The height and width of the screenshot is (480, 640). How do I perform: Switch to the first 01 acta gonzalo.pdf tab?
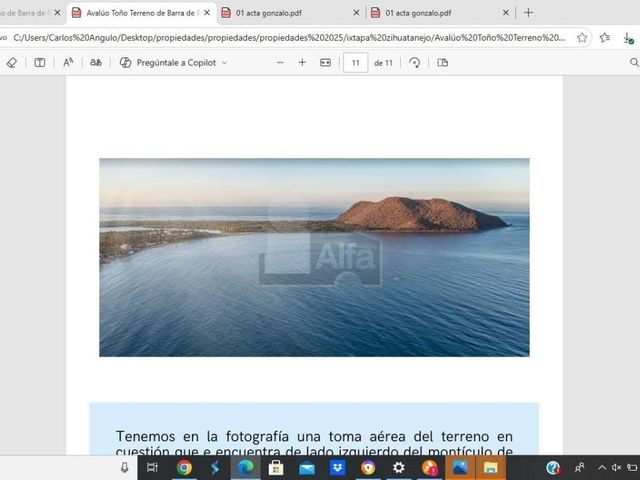pyautogui.click(x=291, y=13)
